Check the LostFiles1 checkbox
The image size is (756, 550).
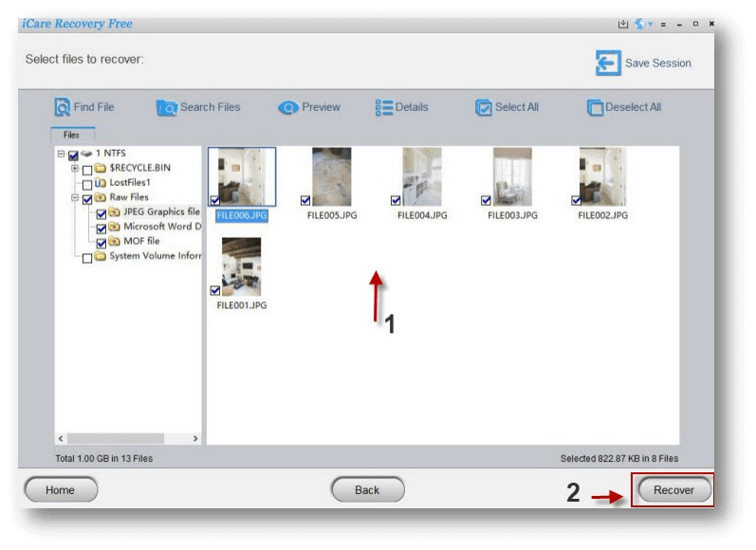87,185
